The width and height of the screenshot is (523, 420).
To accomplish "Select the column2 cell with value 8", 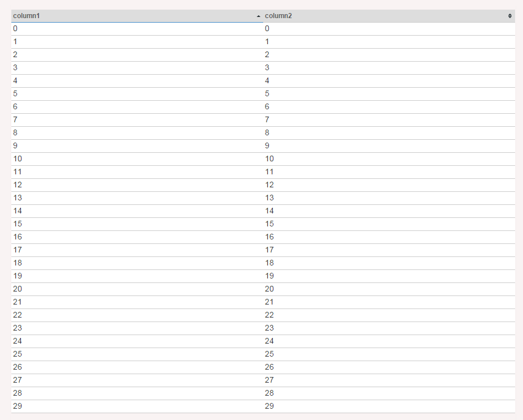I will (389, 133).
